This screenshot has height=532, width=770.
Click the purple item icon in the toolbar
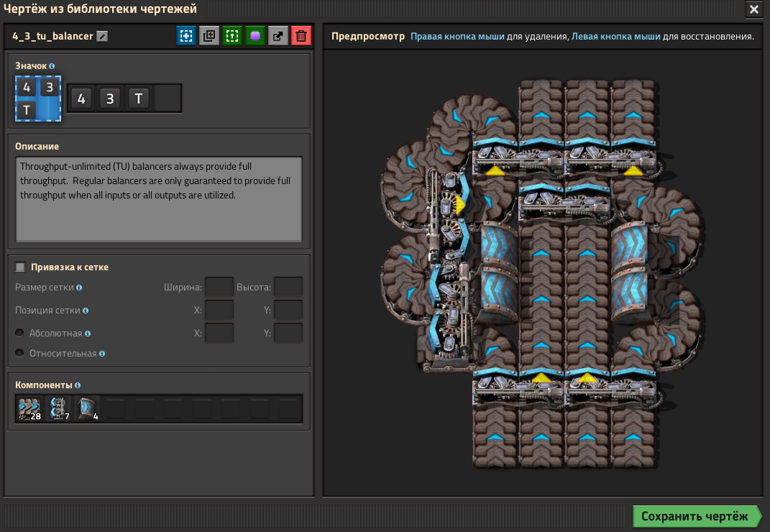(255, 36)
